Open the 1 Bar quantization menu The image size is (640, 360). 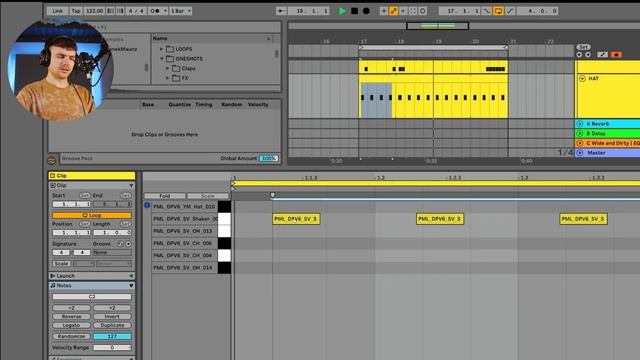(180, 11)
